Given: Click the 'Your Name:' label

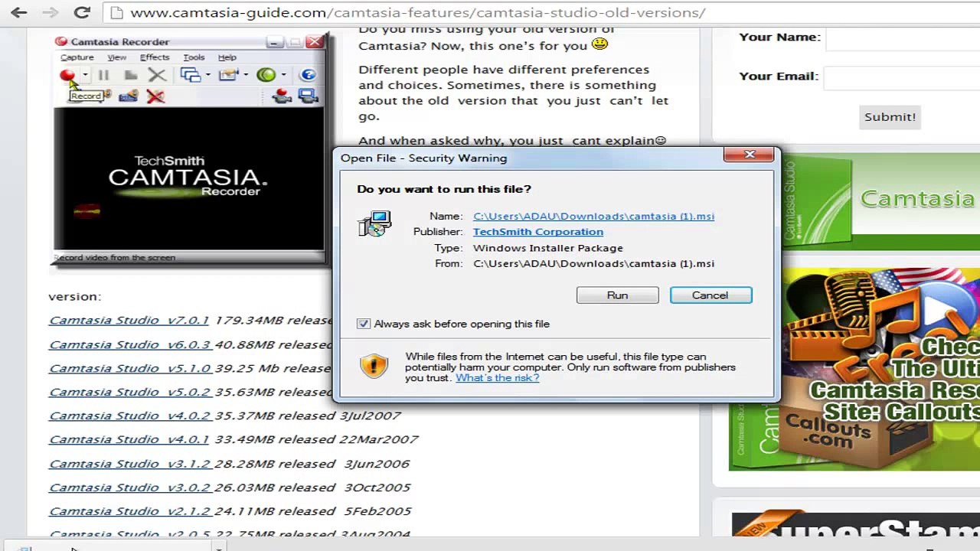Looking at the screenshot, I should [x=779, y=37].
